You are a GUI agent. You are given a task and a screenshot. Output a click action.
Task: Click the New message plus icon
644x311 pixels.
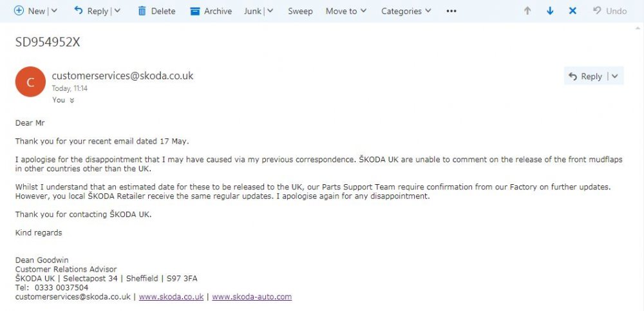[x=19, y=11]
